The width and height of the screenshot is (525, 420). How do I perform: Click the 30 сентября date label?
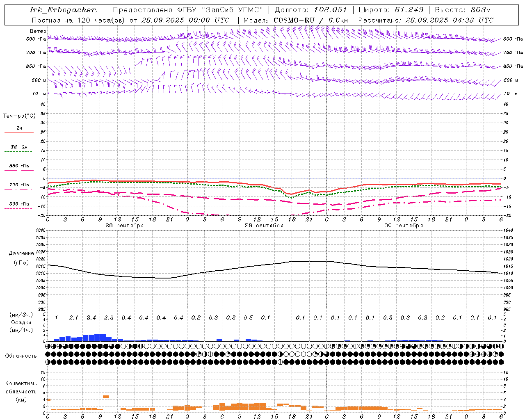point(403,226)
